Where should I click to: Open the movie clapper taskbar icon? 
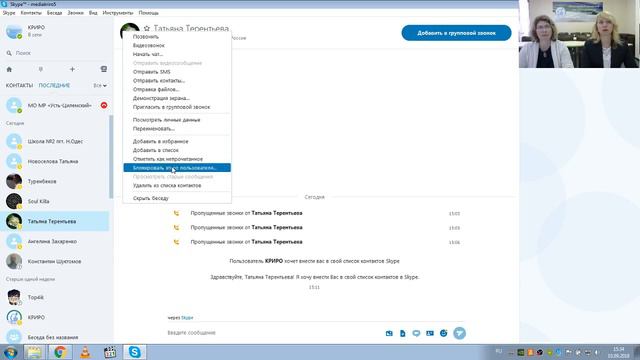click(x=110, y=352)
